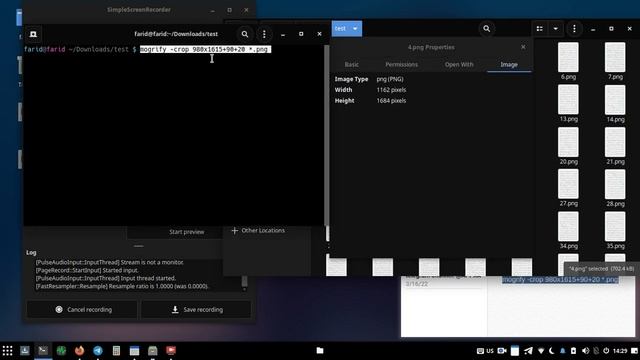Close the 4.png Properties dialog

click(x=523, y=47)
